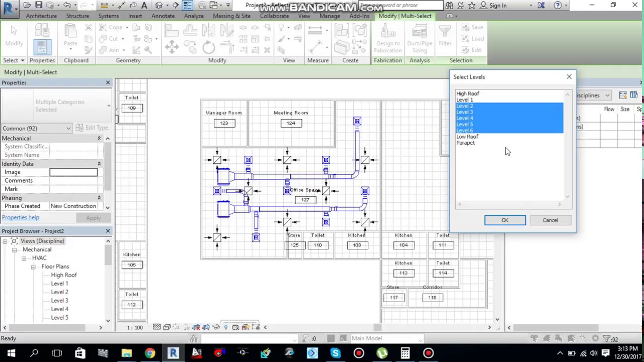Screen dimensions: 644x362
Task: Open Calculator from the taskbar
Action: (405, 353)
